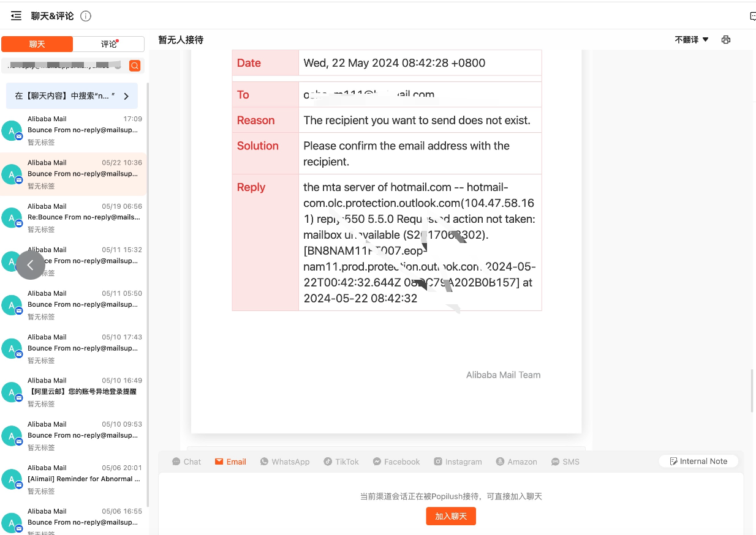Click 'The recipient you want to send does not exist.'
Screen dimensions: 756x535
417,121
